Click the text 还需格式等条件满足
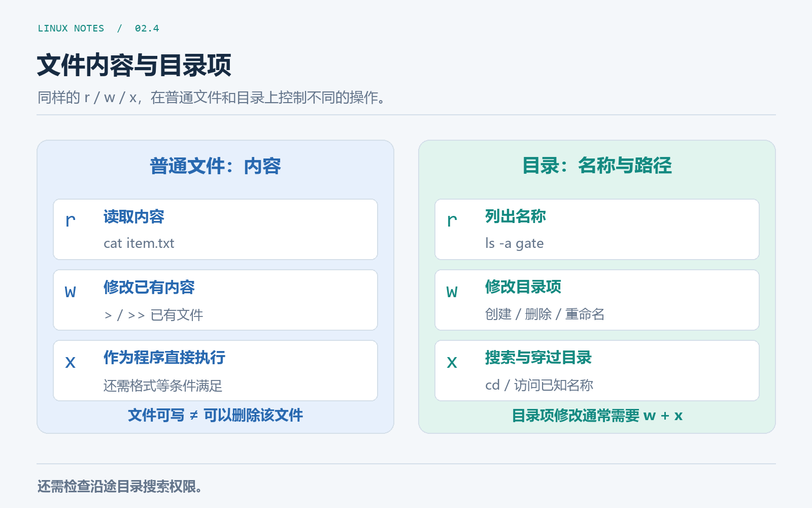The image size is (812, 508). [x=163, y=386]
